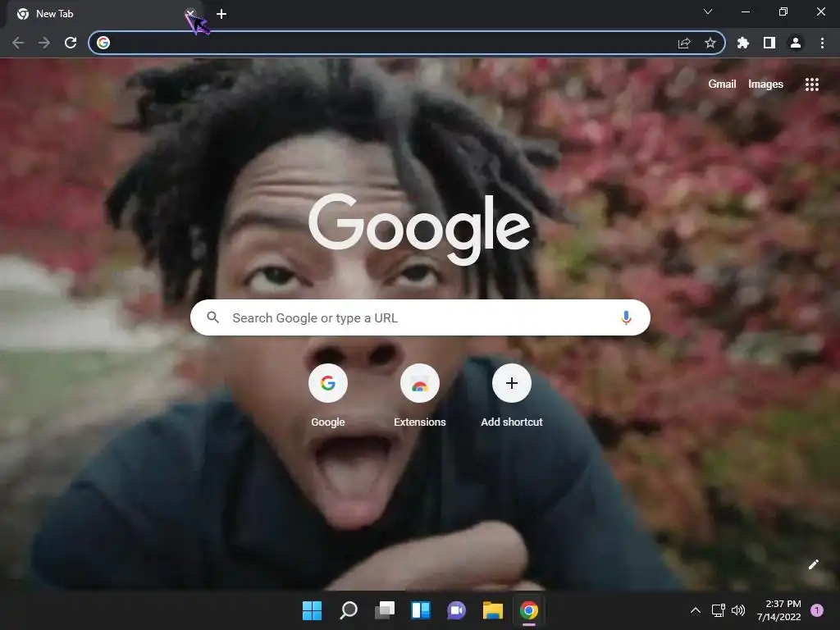Reload the page with the refresh icon
The image size is (840, 630).
pos(71,43)
